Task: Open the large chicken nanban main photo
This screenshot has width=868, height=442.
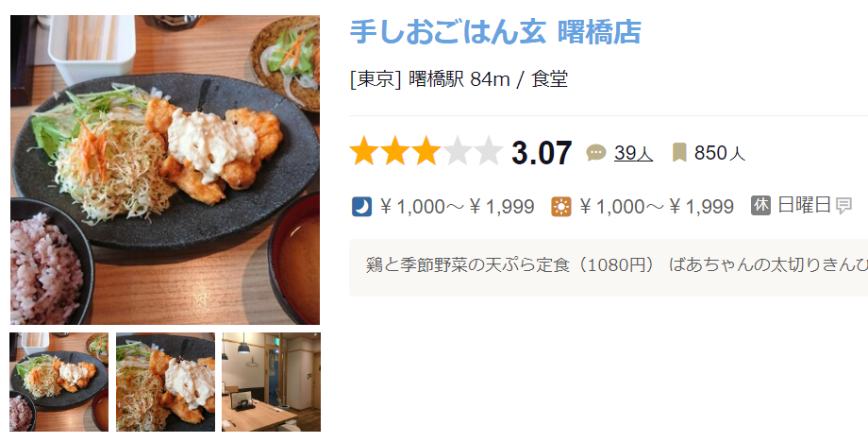Action: [x=165, y=169]
